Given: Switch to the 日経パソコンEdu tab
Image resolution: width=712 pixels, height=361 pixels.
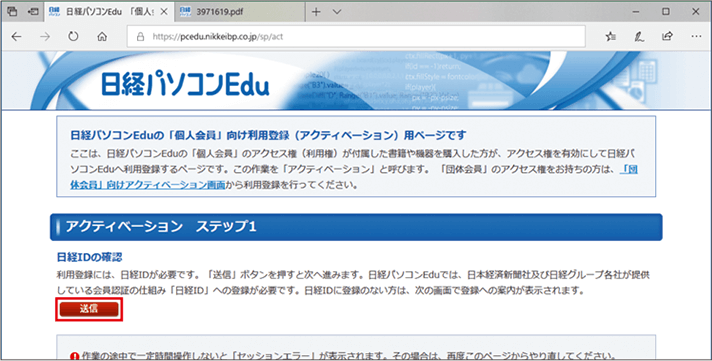Looking at the screenshot, I should tap(109, 12).
